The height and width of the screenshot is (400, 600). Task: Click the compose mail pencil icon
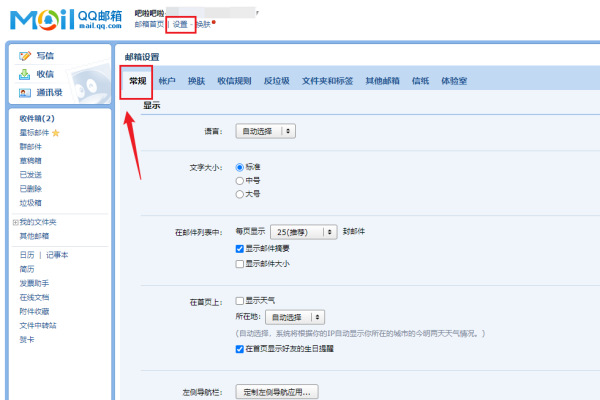click(25, 56)
